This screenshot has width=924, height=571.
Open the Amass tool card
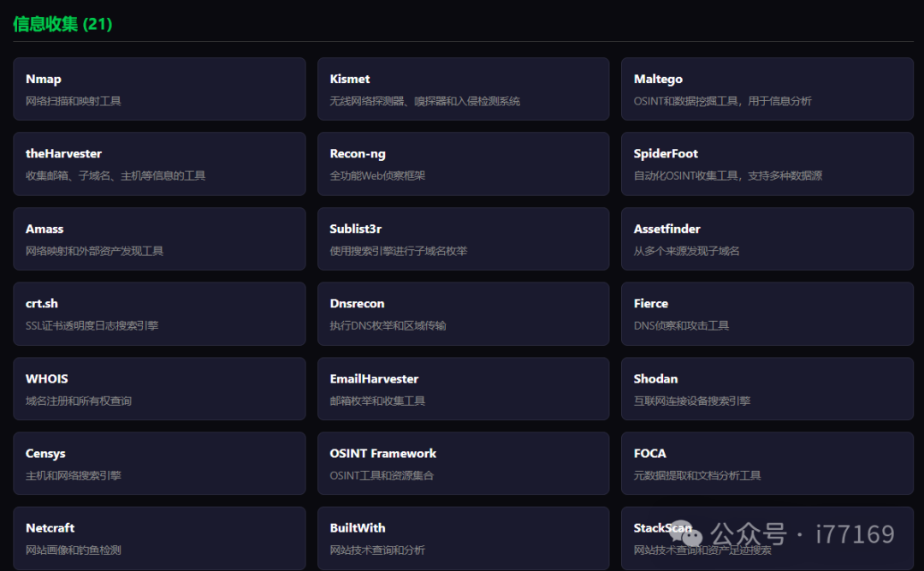click(x=159, y=239)
